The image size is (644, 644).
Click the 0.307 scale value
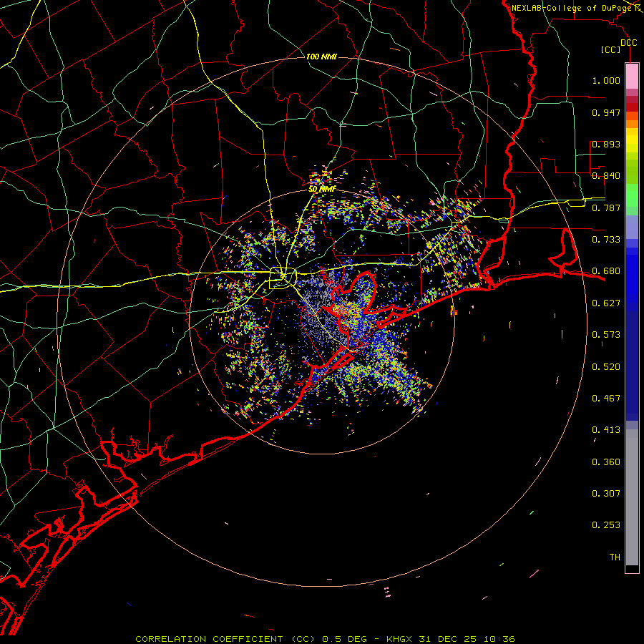coord(606,494)
